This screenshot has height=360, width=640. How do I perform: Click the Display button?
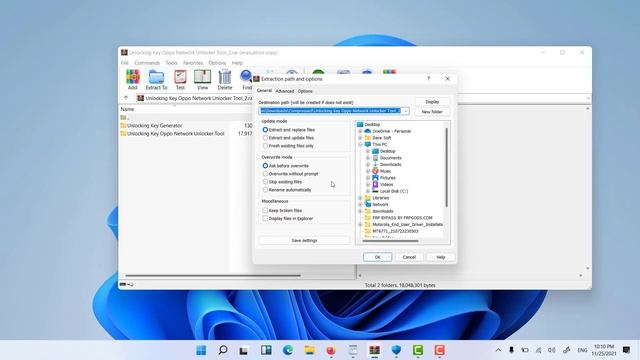point(432,102)
